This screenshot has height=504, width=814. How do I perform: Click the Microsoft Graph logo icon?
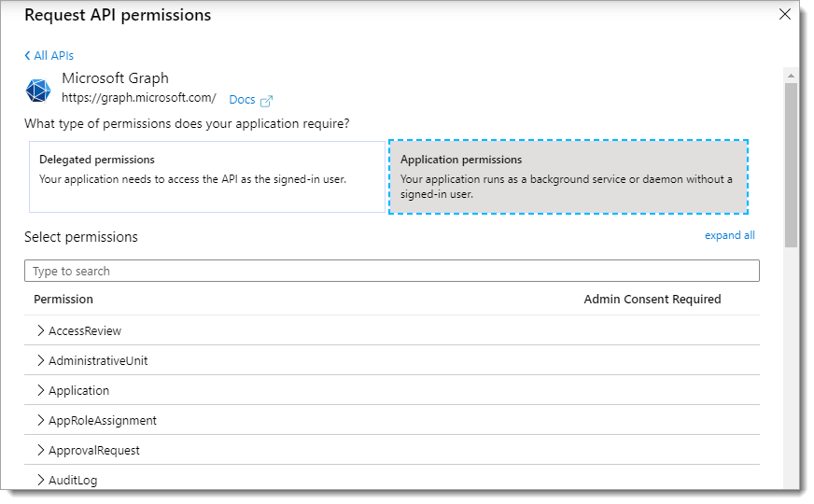point(37,91)
